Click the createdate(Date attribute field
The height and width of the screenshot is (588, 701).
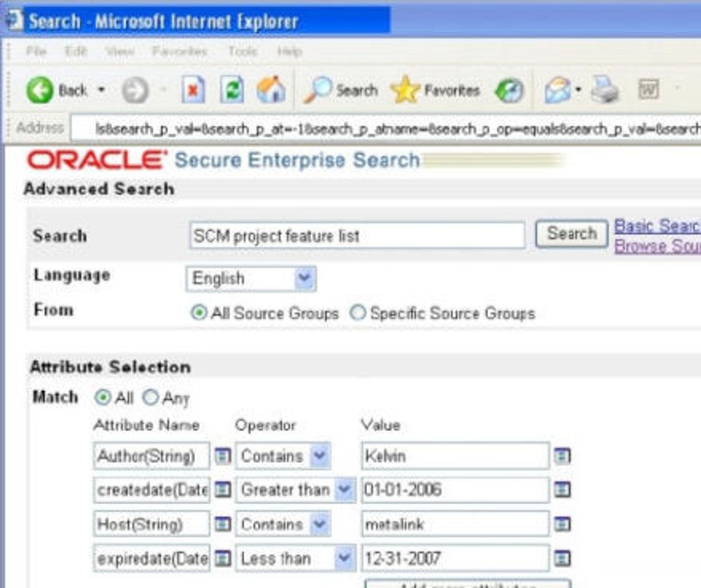pos(151,490)
